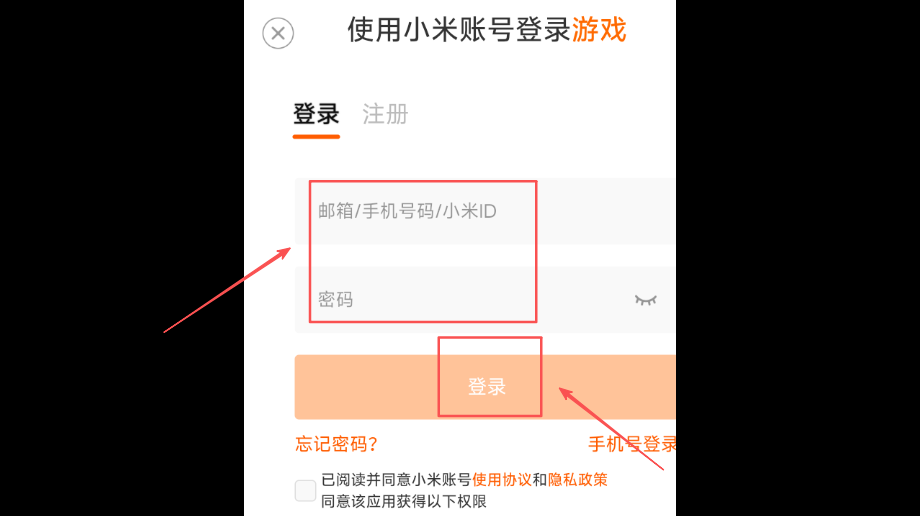
Task: Open the 使用协议 link
Action: (502, 480)
